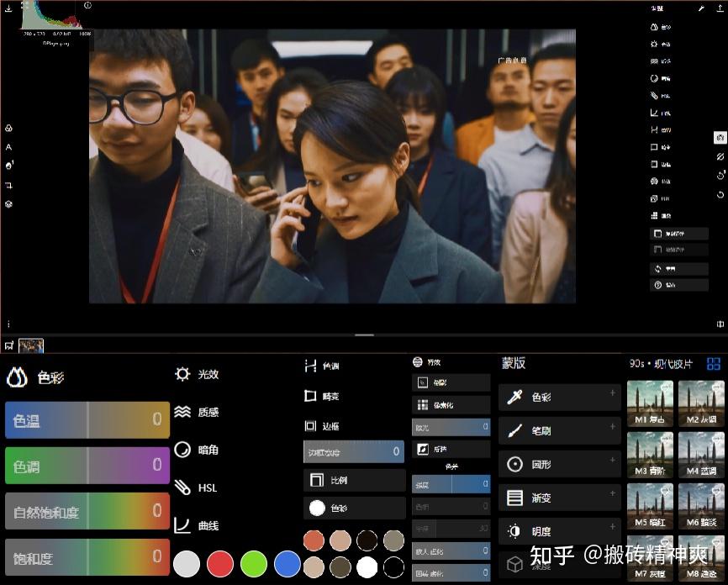728x585 pixels.
Task: Click the export upload arrow icon at top right
Action: [720, 8]
